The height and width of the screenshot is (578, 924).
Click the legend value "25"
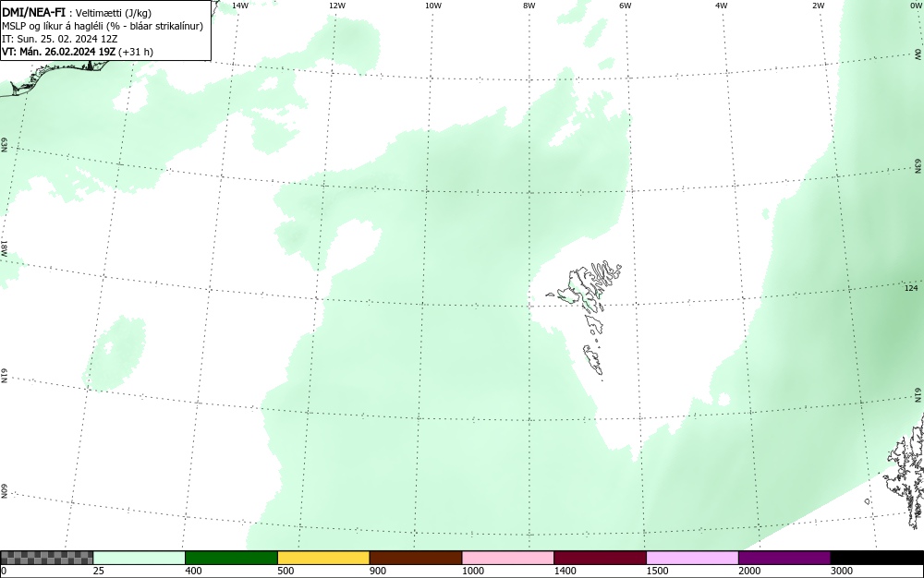point(99,571)
